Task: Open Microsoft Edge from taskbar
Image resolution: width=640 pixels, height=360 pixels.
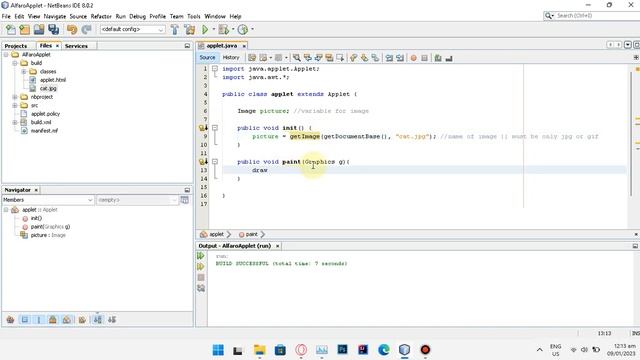Action: click(x=384, y=350)
